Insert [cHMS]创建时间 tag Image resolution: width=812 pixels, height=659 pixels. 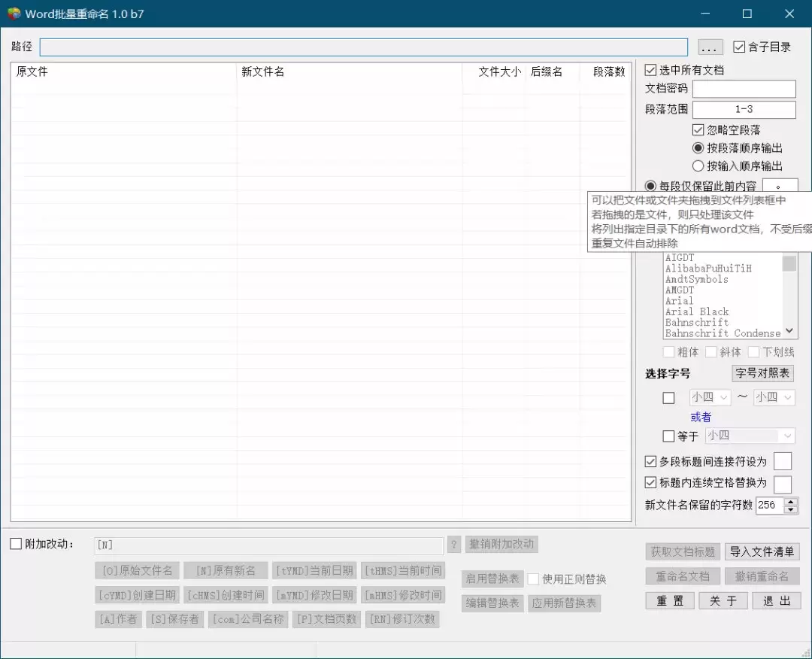[x=226, y=595]
